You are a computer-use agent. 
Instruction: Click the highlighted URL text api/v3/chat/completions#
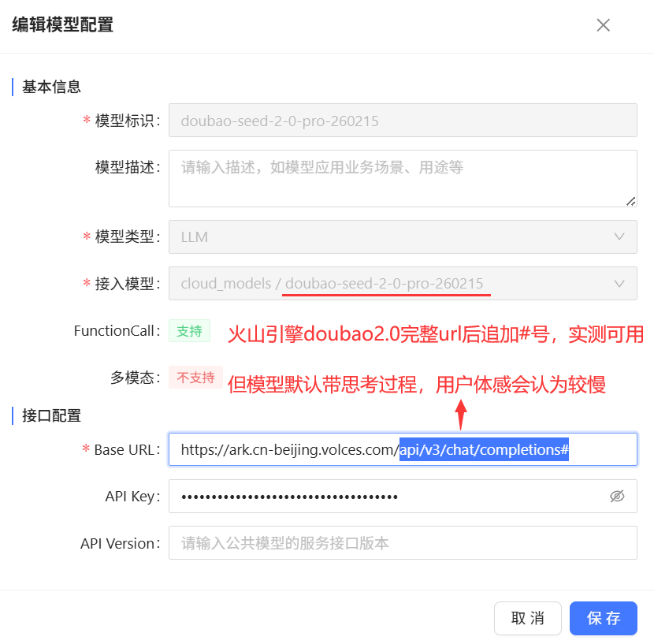coord(482,449)
